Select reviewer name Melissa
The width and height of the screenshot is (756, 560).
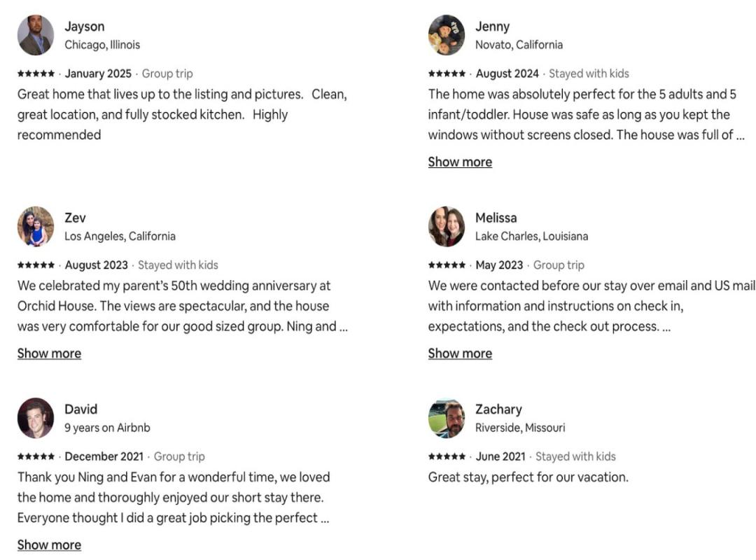coord(496,218)
